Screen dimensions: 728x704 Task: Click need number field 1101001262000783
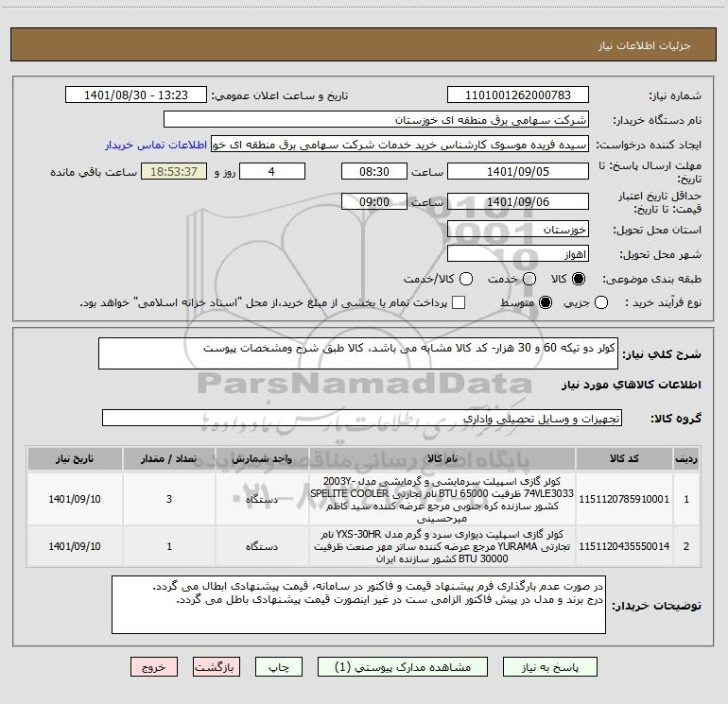point(518,94)
